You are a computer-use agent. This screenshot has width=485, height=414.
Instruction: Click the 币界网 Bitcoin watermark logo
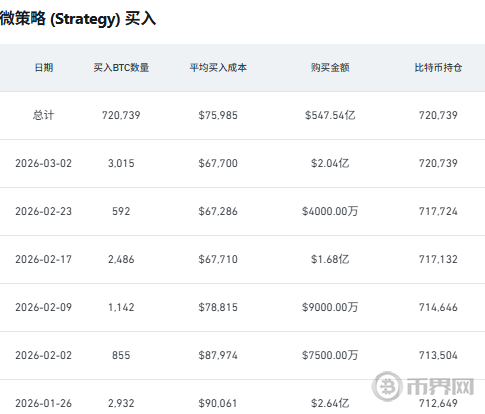pos(423,387)
